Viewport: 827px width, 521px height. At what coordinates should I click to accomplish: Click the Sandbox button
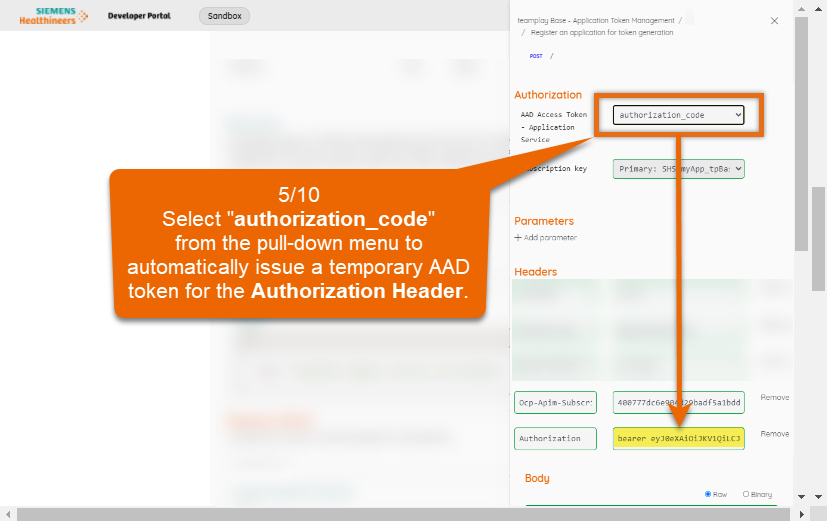(224, 16)
